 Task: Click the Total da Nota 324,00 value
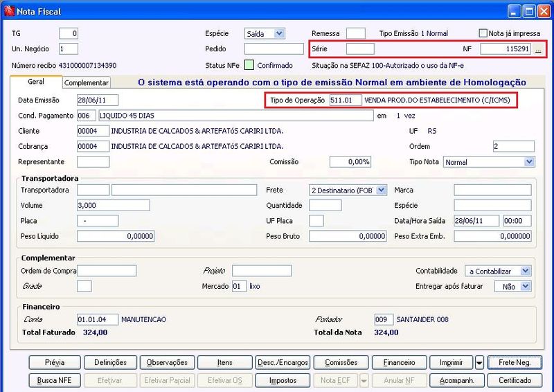386,332
